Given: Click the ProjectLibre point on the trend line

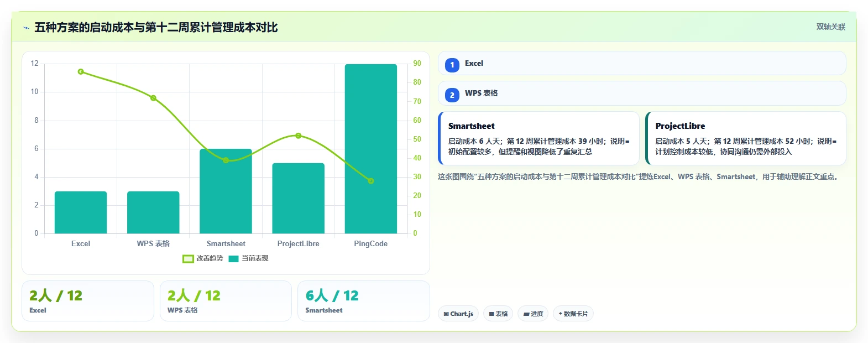Looking at the screenshot, I should pos(299,136).
